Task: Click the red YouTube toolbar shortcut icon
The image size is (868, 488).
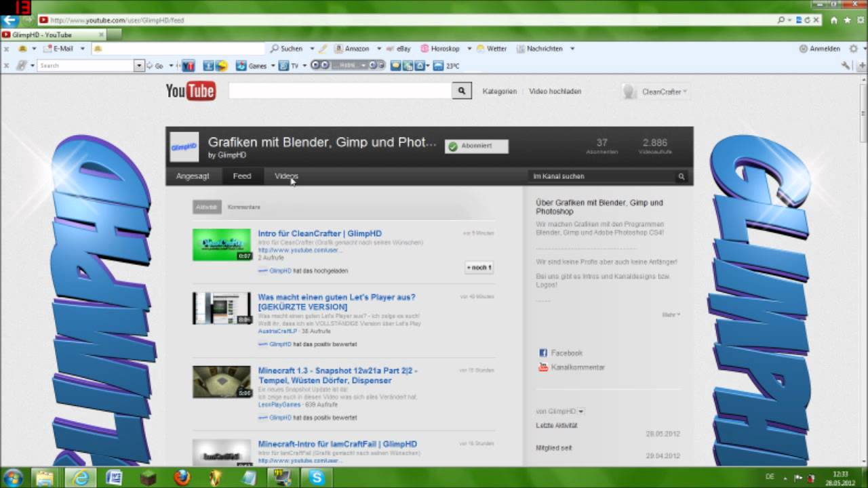Action: point(189,66)
